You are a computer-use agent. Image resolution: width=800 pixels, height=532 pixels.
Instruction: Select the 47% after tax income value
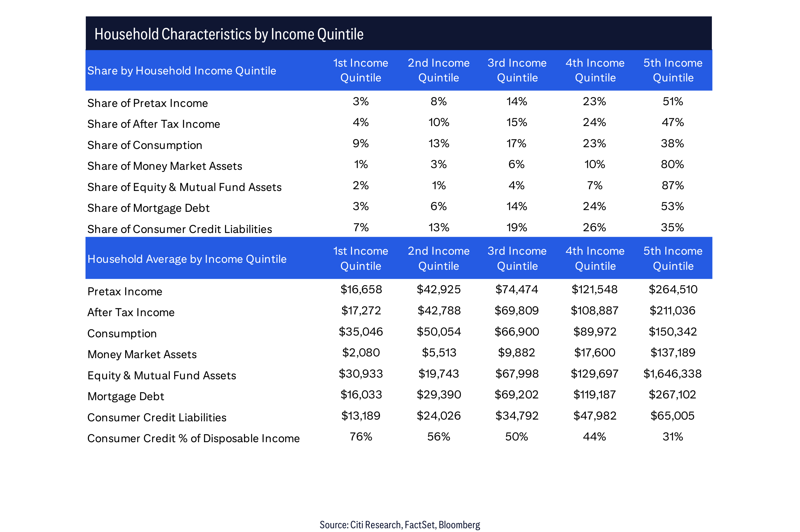coord(673,122)
